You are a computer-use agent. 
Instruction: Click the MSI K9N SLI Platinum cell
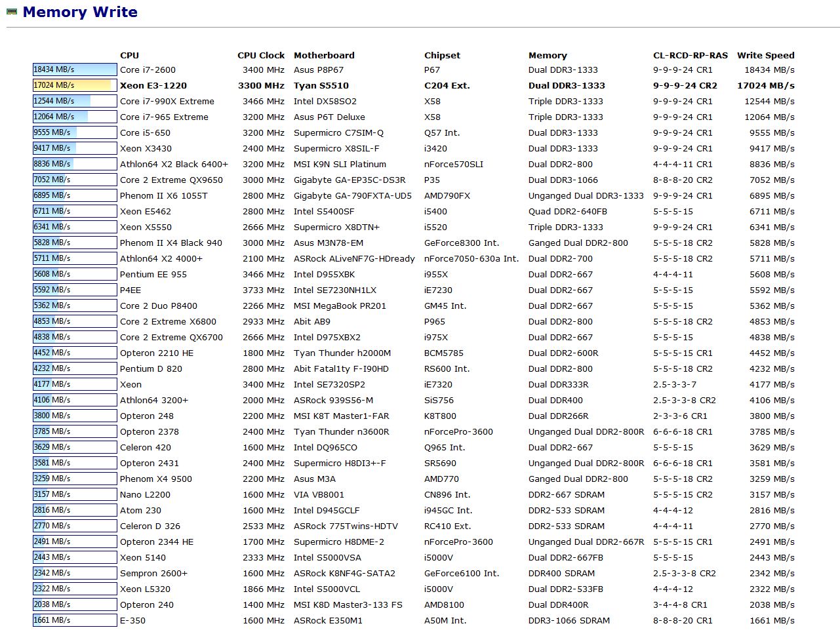click(340, 164)
